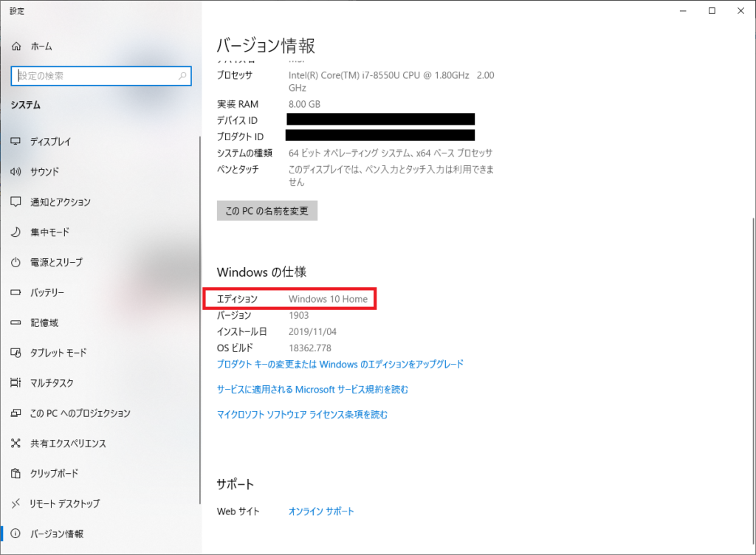The width and height of the screenshot is (756, 555).
Task: Click the Intel Core i7-8550U processor text
Action: (391, 81)
